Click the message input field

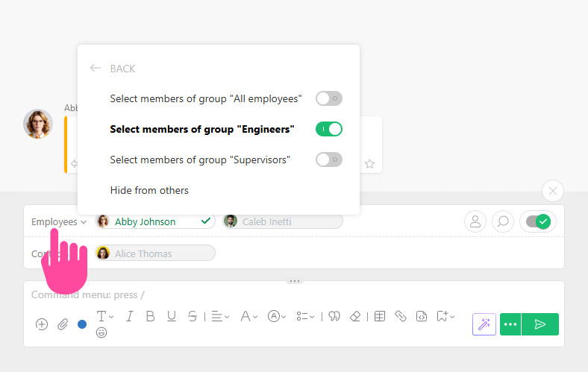[x=224, y=295]
